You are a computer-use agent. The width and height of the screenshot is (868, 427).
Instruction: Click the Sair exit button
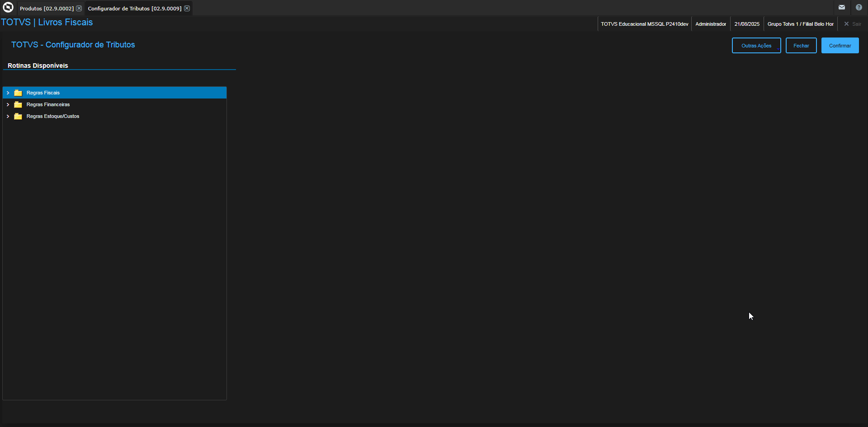[853, 24]
